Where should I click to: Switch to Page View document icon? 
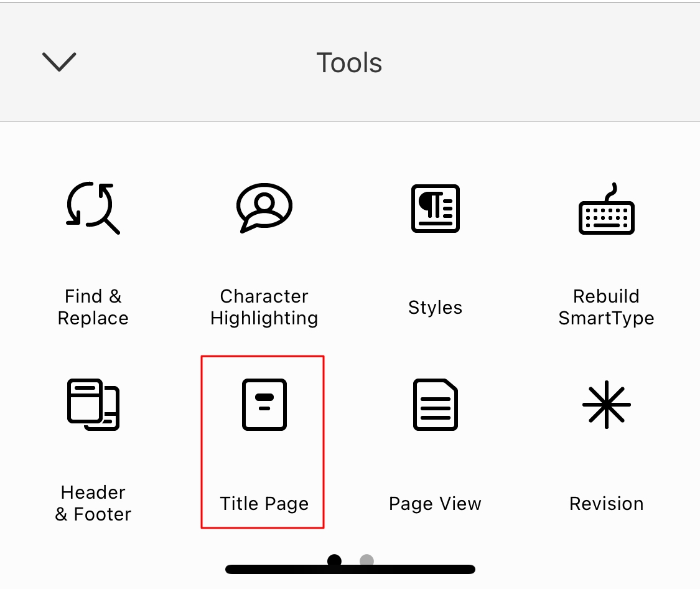tap(436, 405)
